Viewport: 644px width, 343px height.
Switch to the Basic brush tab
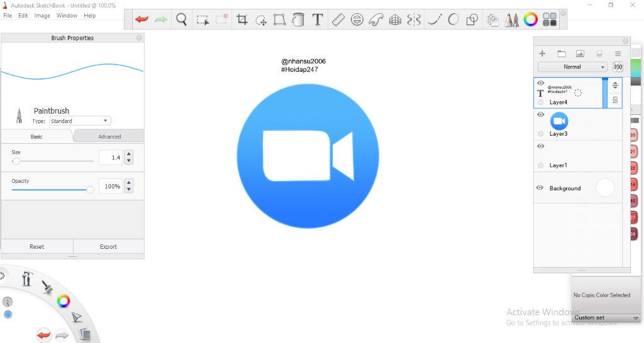click(36, 136)
